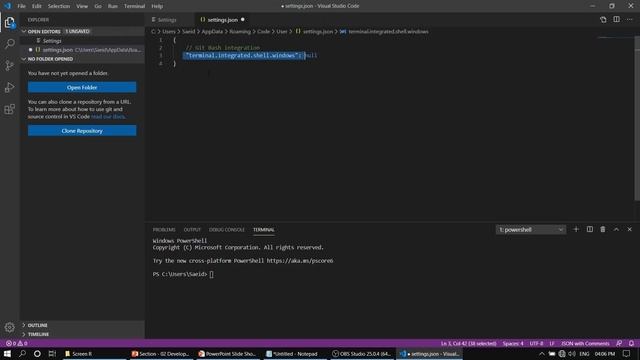640x360 pixels.
Task: Close the unsaved settings.json tab dot
Action: [x=242, y=20]
